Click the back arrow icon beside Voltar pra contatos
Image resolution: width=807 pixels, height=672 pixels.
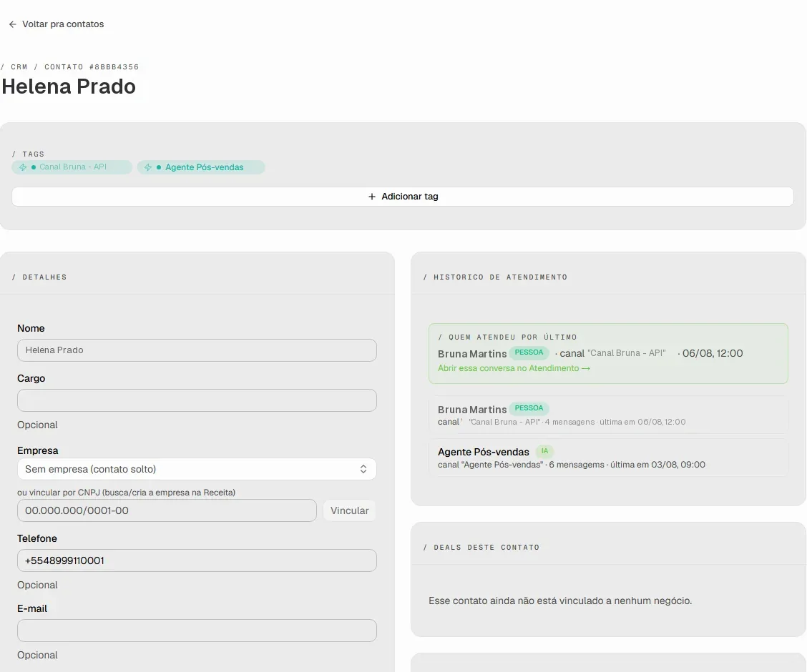click(x=13, y=24)
